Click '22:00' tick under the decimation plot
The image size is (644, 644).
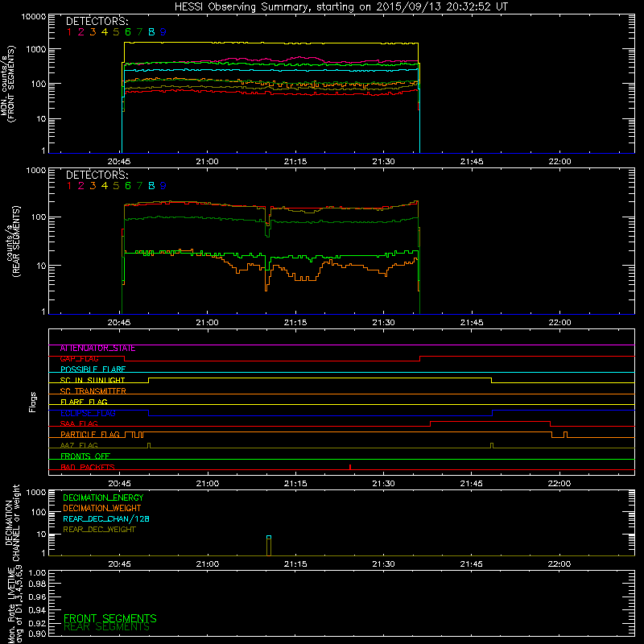click(559, 564)
